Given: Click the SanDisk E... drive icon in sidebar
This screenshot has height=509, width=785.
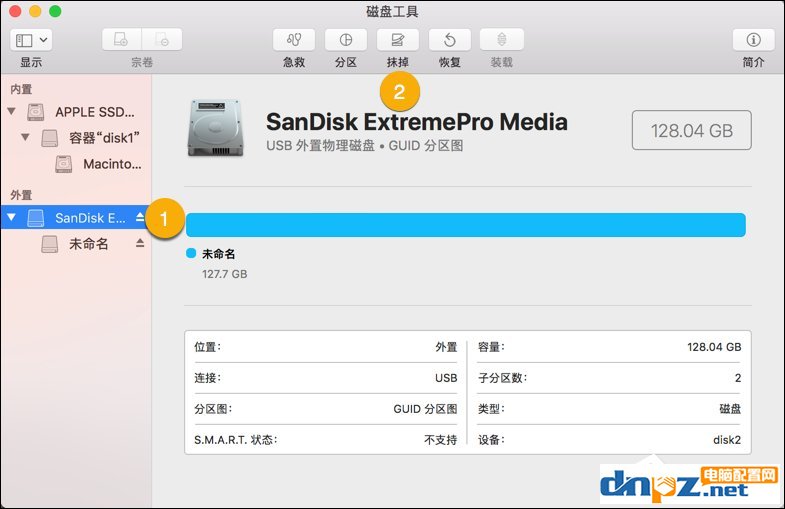Looking at the screenshot, I should (36, 218).
